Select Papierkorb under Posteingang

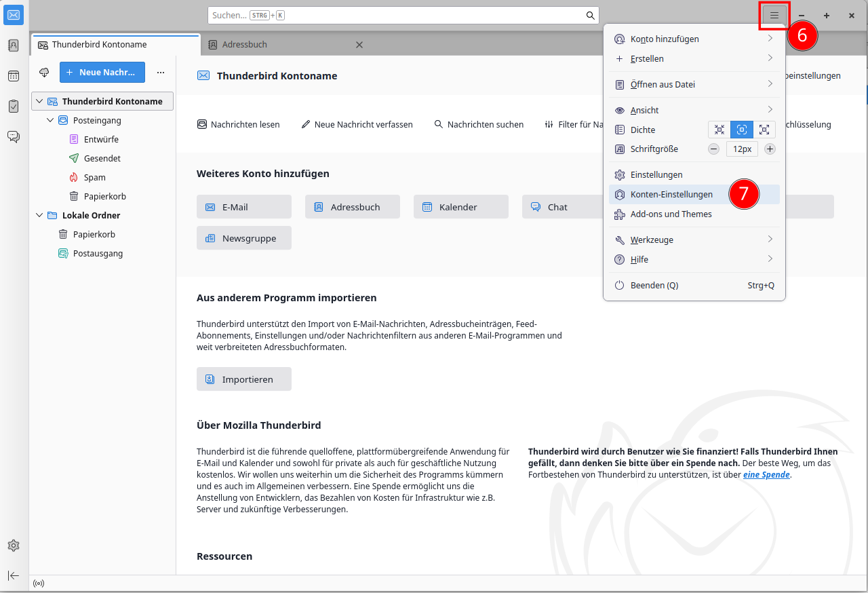pos(102,196)
